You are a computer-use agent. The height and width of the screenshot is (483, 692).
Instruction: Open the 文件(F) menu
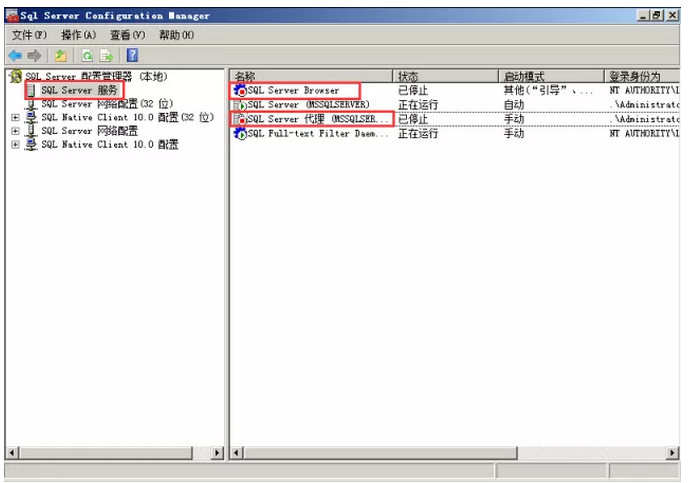(29, 35)
